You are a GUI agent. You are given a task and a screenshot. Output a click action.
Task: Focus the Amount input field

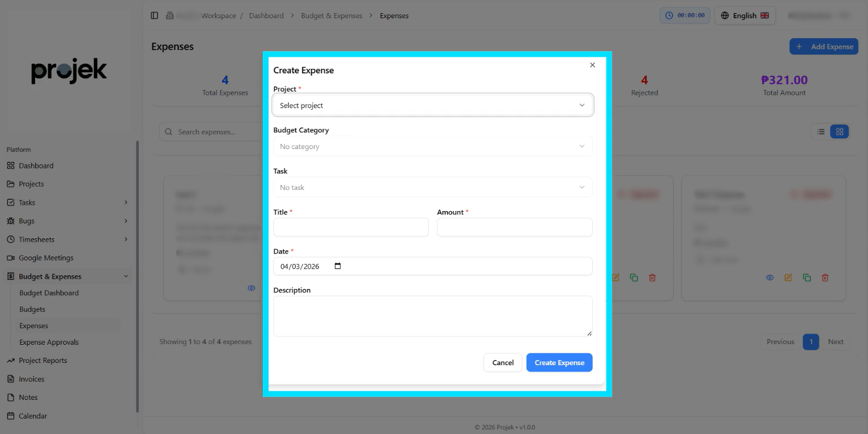pos(514,227)
